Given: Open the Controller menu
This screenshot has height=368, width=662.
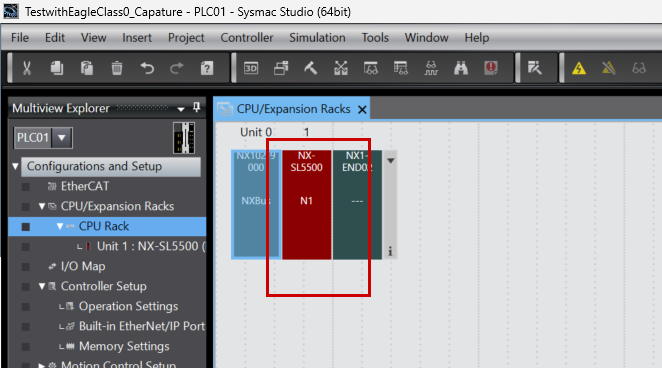Looking at the screenshot, I should tap(247, 38).
